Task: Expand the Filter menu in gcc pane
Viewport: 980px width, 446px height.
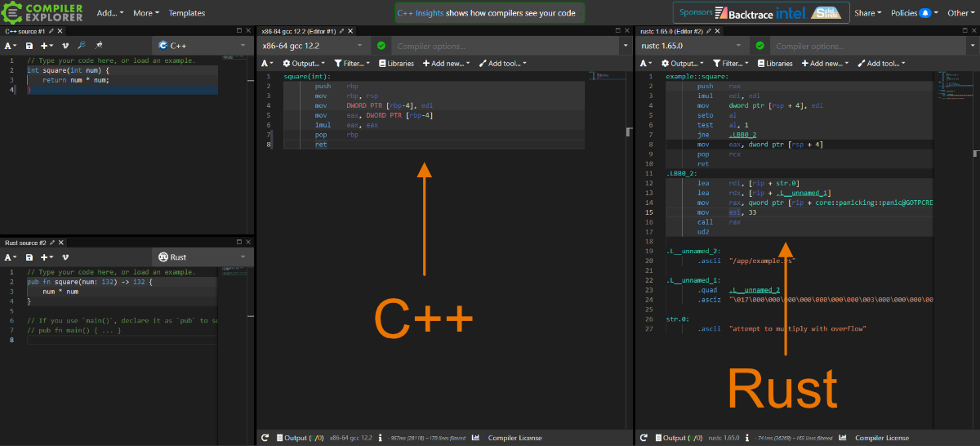Action: tap(352, 63)
